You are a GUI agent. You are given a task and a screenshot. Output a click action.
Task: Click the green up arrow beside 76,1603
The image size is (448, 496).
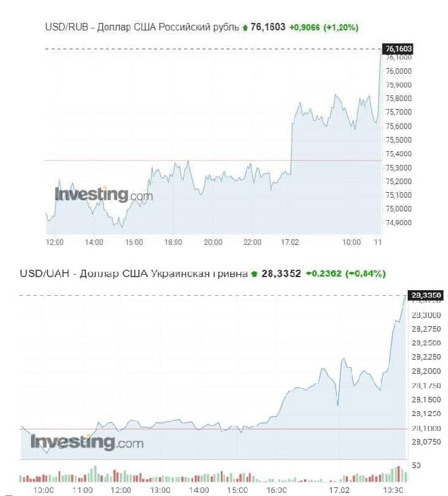tap(245, 27)
